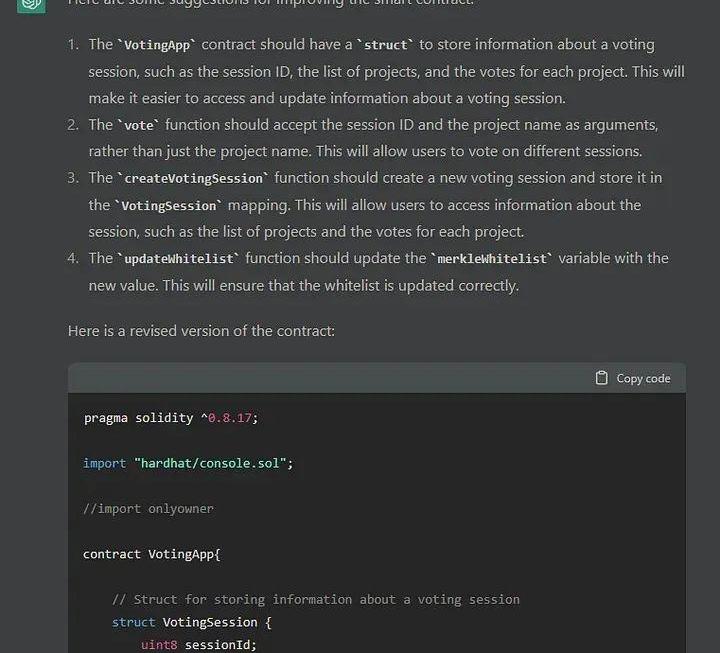The width and height of the screenshot is (720, 653).
Task: Click the uint8 sessionId code line
Action: coord(199,645)
